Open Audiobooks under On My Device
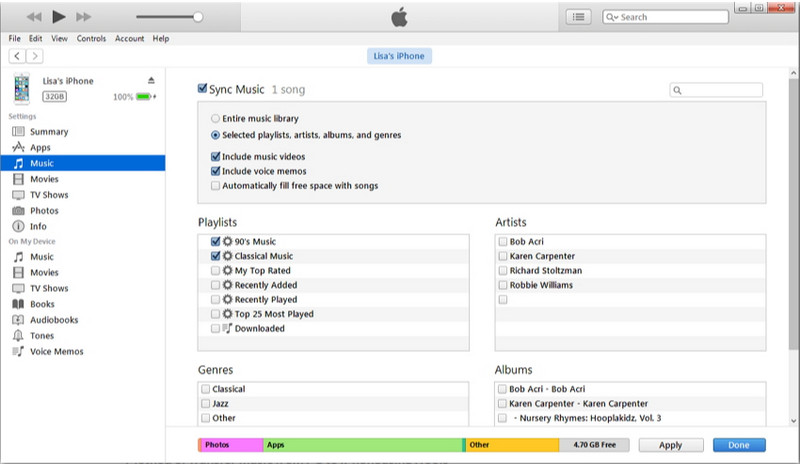 point(83,320)
